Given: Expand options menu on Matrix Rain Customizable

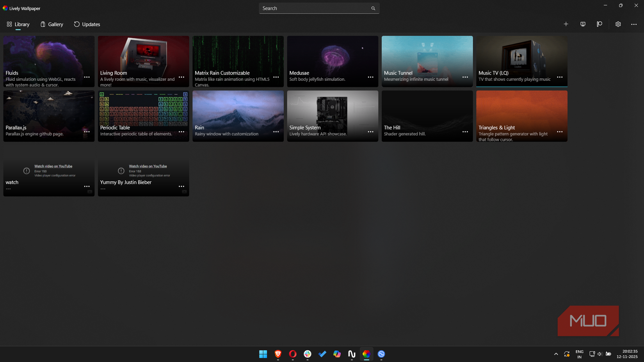Looking at the screenshot, I should (x=276, y=77).
